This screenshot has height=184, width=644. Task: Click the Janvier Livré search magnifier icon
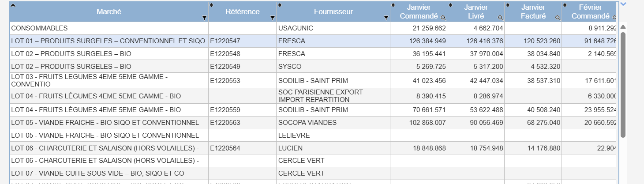click(x=500, y=18)
